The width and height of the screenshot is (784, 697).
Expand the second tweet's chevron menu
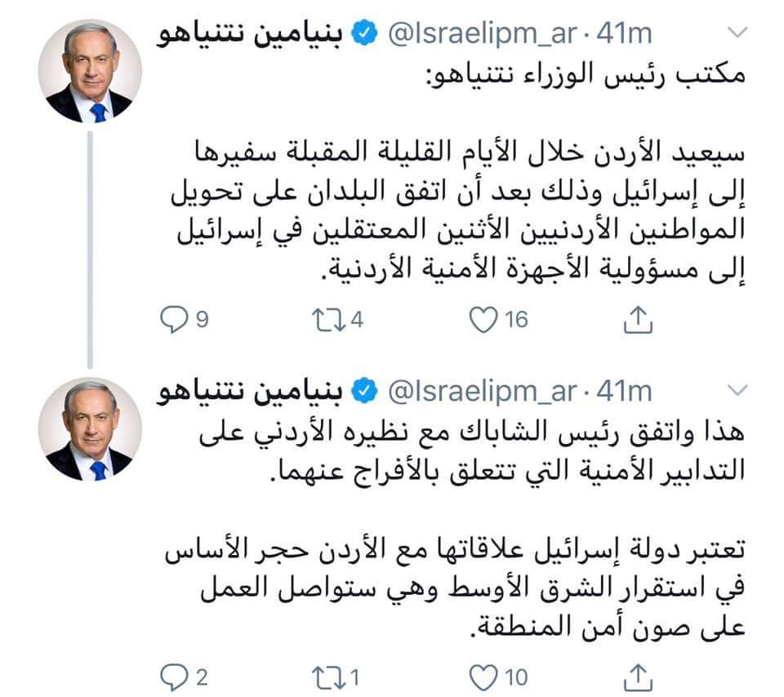[737, 392]
